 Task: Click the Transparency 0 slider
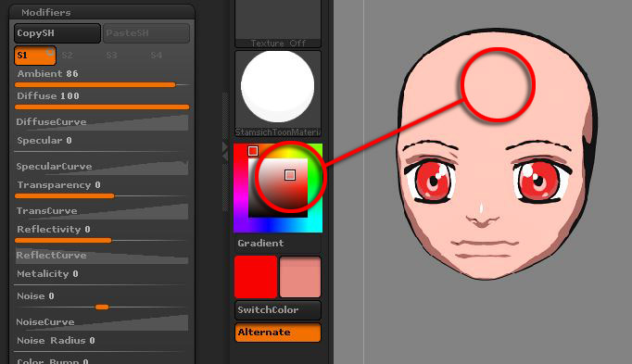[102, 189]
